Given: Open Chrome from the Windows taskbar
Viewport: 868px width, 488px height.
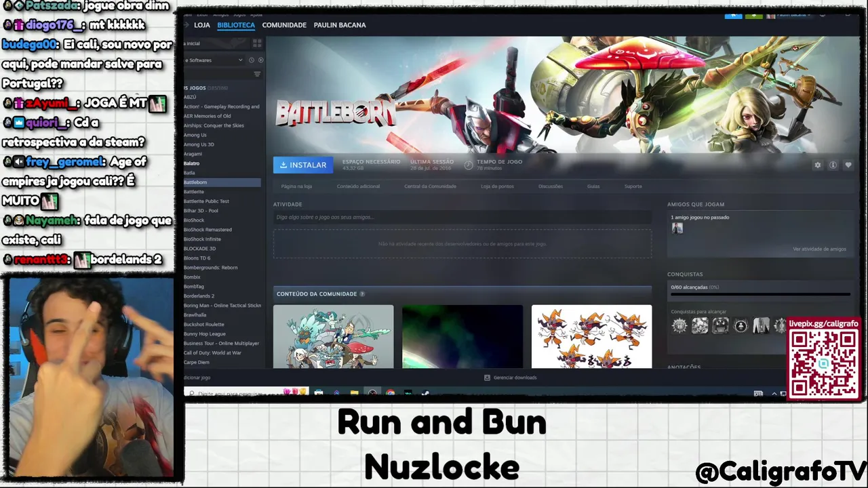Looking at the screenshot, I should 391,393.
